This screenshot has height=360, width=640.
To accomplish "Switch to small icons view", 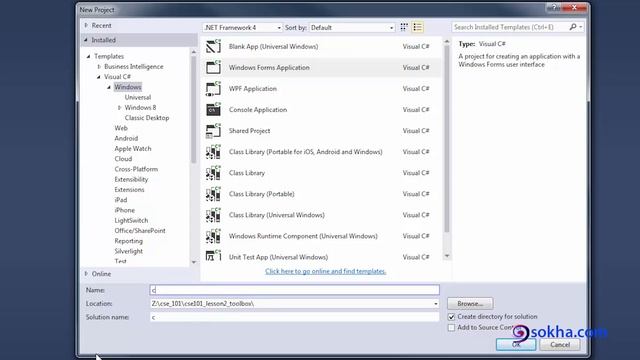I will 404,27.
